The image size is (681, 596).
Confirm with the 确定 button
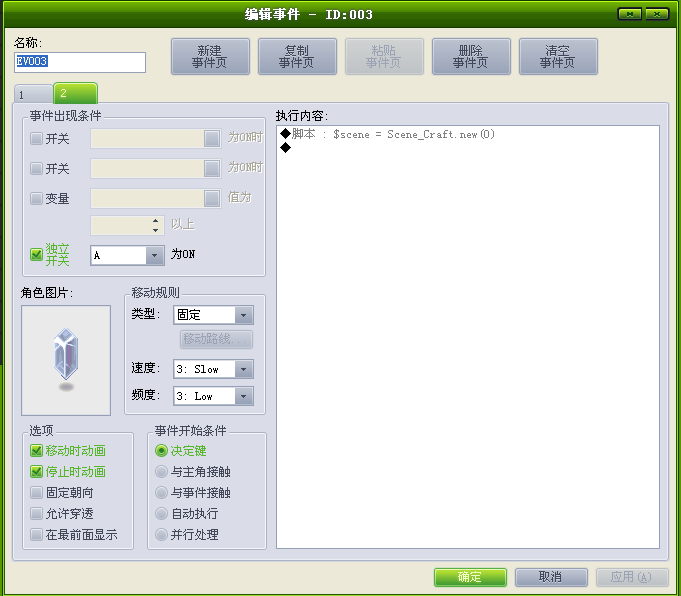click(470, 577)
